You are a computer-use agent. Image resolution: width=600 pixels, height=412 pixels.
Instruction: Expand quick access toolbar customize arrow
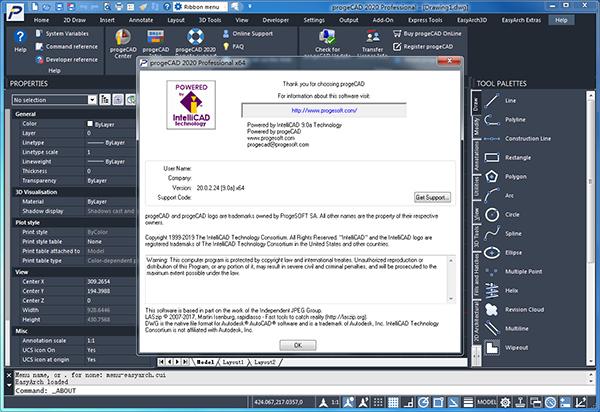click(250, 7)
